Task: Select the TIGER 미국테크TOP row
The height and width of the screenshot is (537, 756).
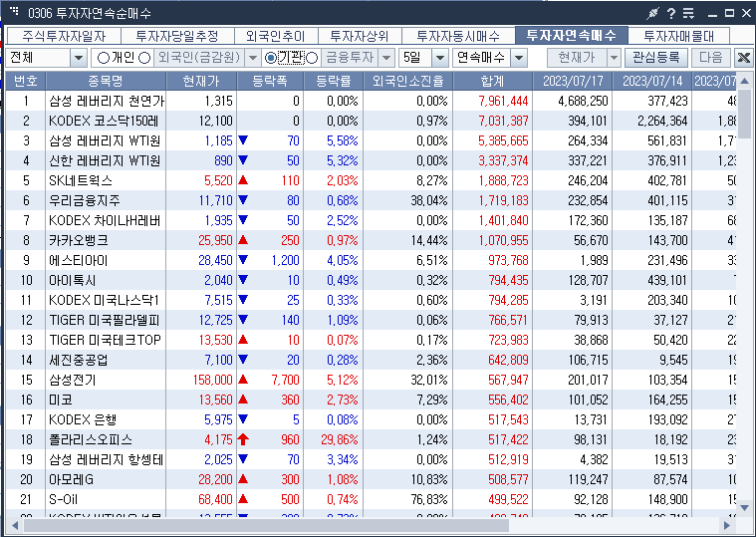Action: 371,340
